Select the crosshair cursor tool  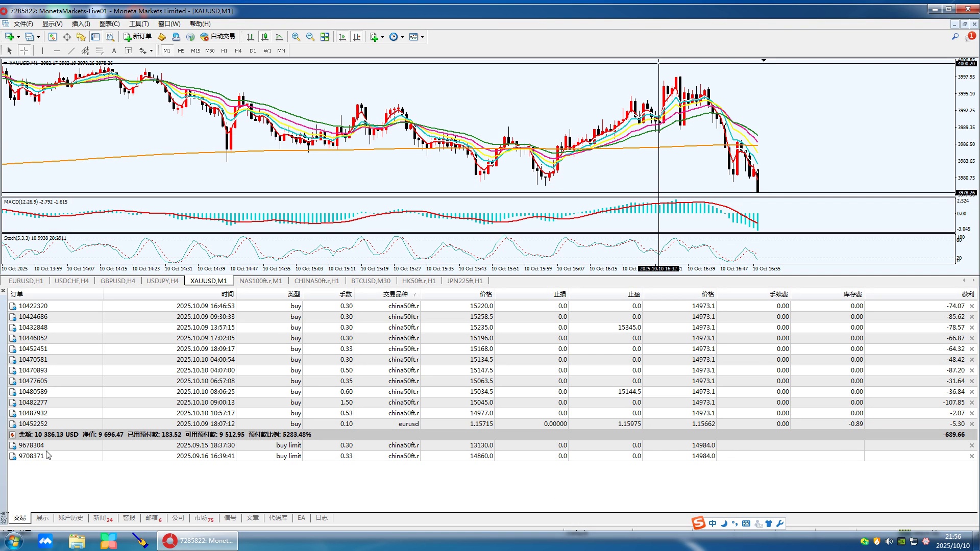(24, 51)
